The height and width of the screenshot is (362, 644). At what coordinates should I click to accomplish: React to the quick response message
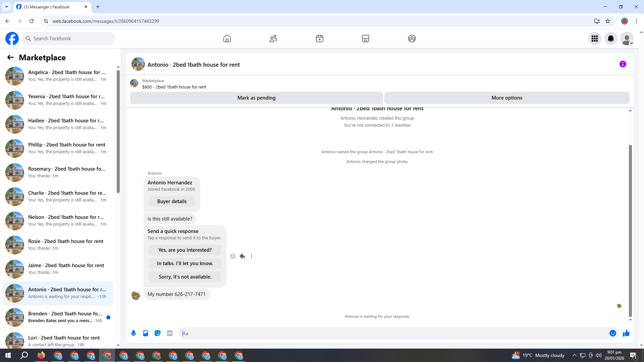[233, 256]
